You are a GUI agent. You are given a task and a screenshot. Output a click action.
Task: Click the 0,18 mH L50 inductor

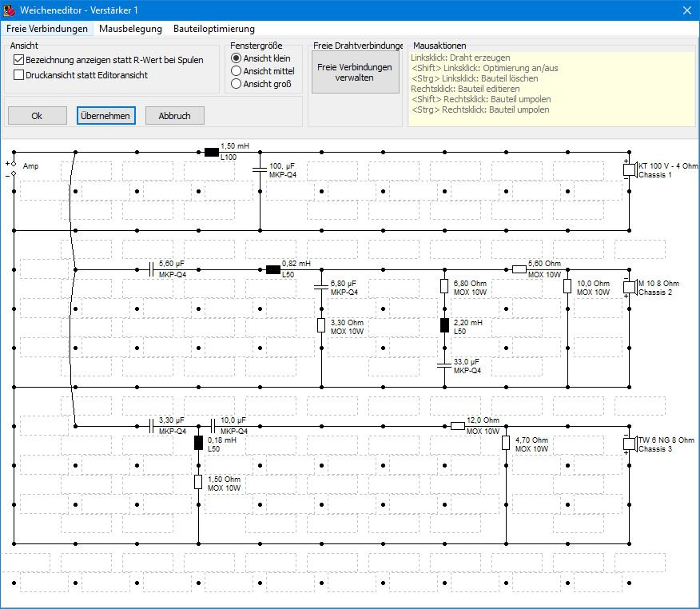click(x=198, y=444)
